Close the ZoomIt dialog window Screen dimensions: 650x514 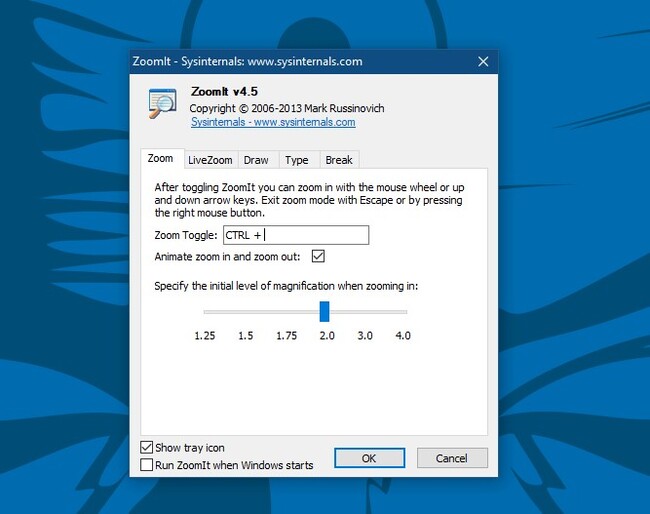(483, 62)
